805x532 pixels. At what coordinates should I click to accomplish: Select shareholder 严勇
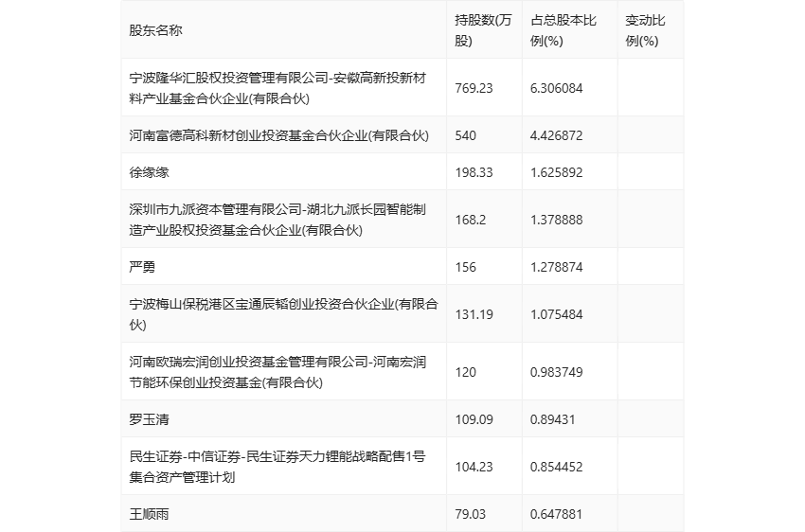(142, 267)
